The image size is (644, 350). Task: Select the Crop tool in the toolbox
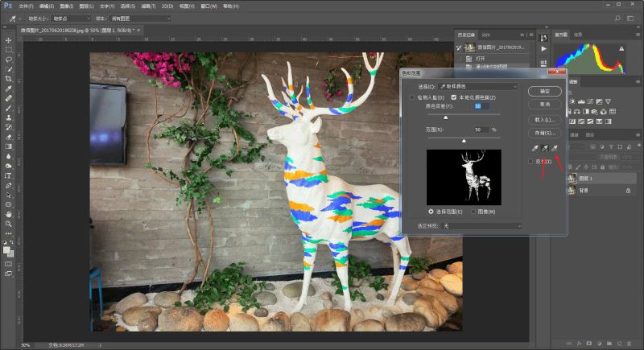[x=8, y=79]
